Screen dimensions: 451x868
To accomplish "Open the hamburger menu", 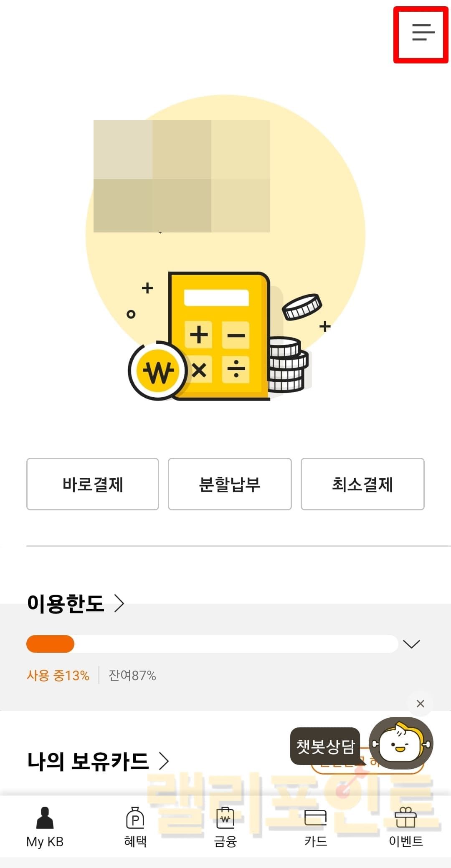I will coord(423,33).
